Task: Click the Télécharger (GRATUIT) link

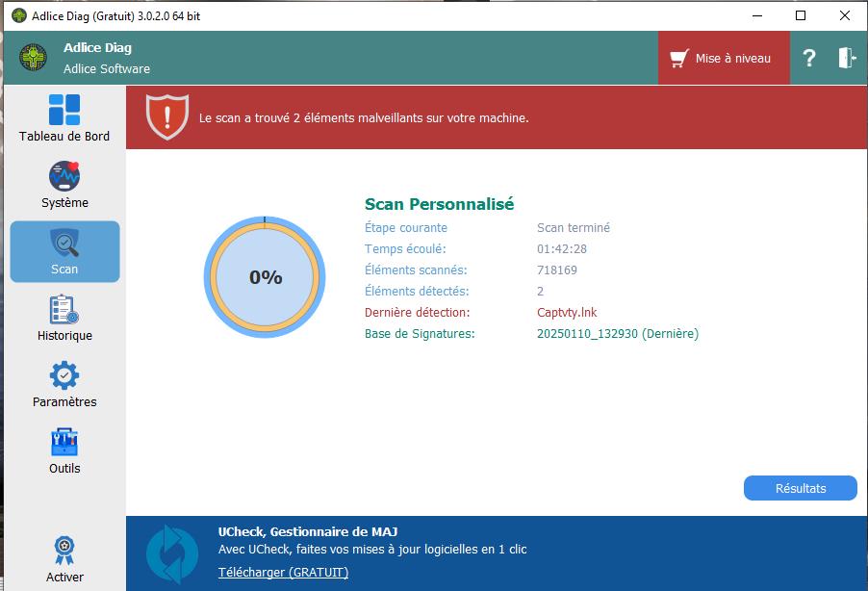Action: [x=283, y=572]
